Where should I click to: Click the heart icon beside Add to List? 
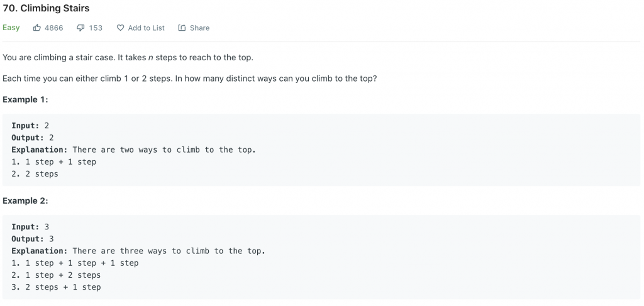pyautogui.click(x=120, y=28)
